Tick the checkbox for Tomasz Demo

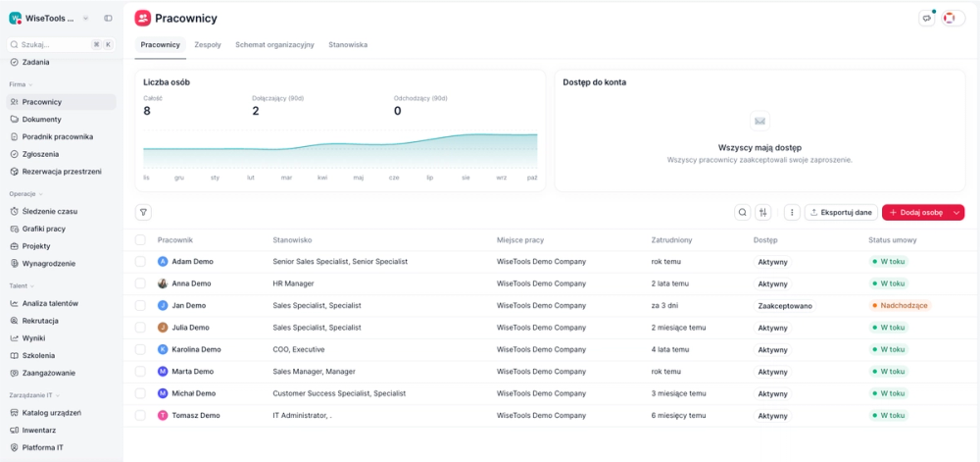[140, 415]
